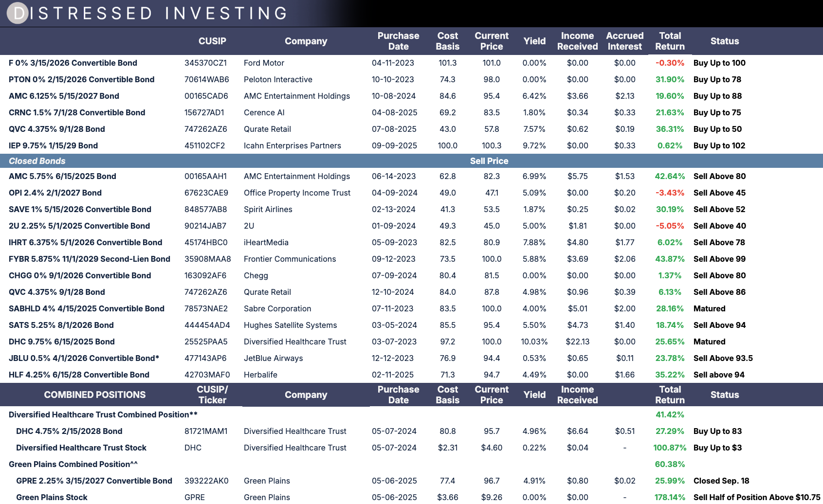Select the 31.90% total return value
This screenshot has width=823, height=504.
670,79
